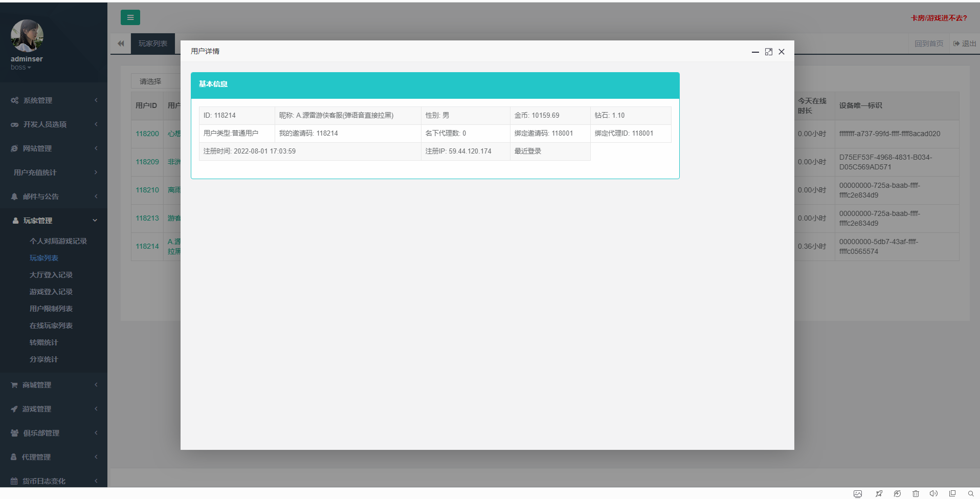The height and width of the screenshot is (499, 980).
Task: Expand the 网站管理 menu arrow
Action: point(96,148)
